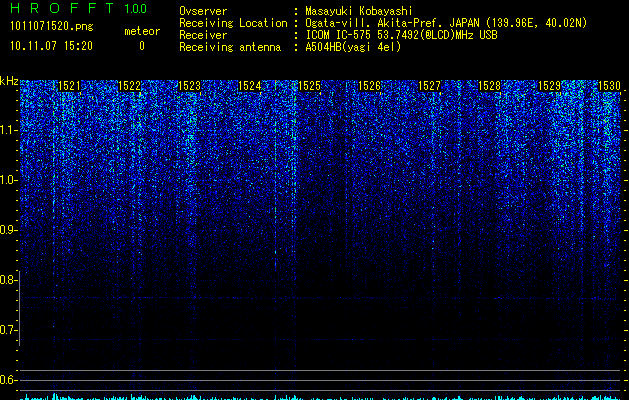Image resolution: width=629 pixels, height=400 pixels.
Task: Click the 1524 time marker
Action: pos(250,86)
